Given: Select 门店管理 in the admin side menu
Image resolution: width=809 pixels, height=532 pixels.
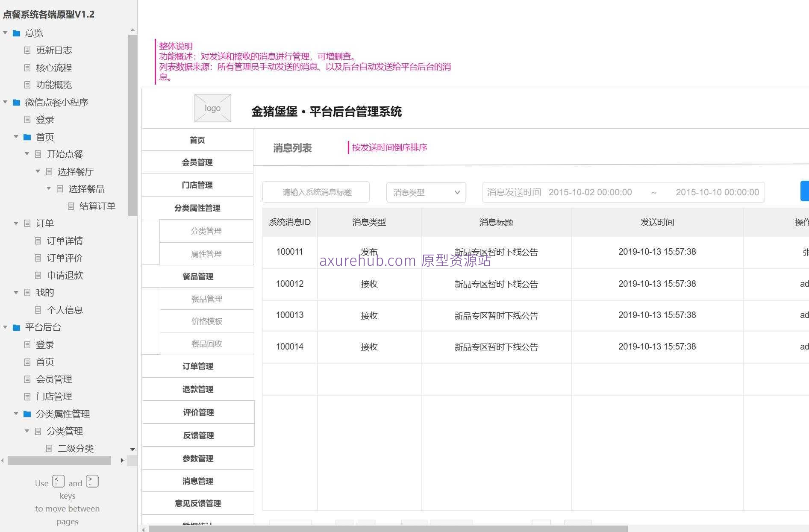Looking at the screenshot, I should [197, 185].
